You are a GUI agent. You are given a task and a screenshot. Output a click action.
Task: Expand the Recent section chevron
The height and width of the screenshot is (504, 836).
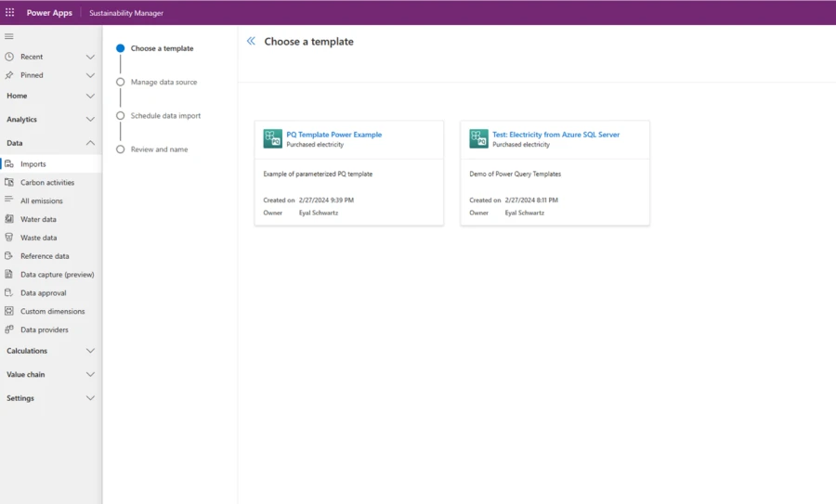point(90,57)
